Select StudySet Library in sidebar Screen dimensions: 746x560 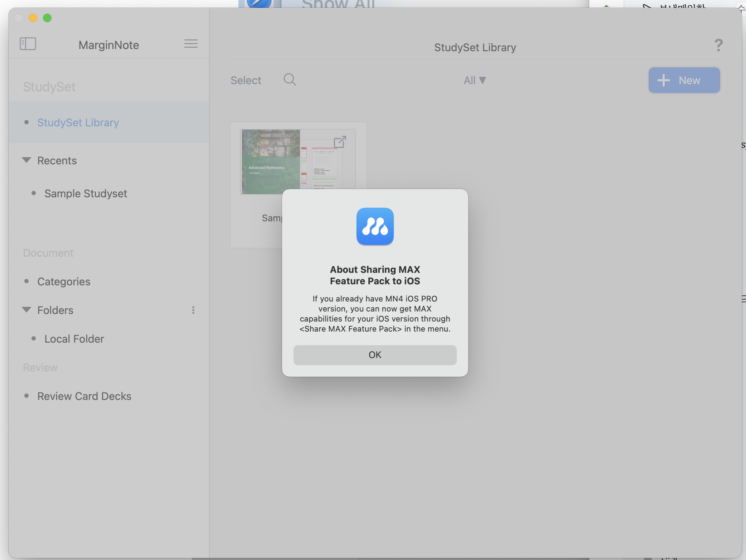[x=78, y=122]
